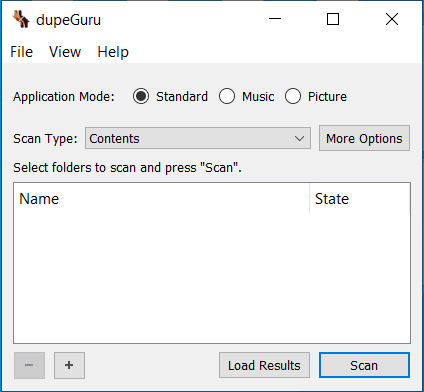This screenshot has width=424, height=392.
Task: Choose Picture application mode
Action: click(316, 96)
